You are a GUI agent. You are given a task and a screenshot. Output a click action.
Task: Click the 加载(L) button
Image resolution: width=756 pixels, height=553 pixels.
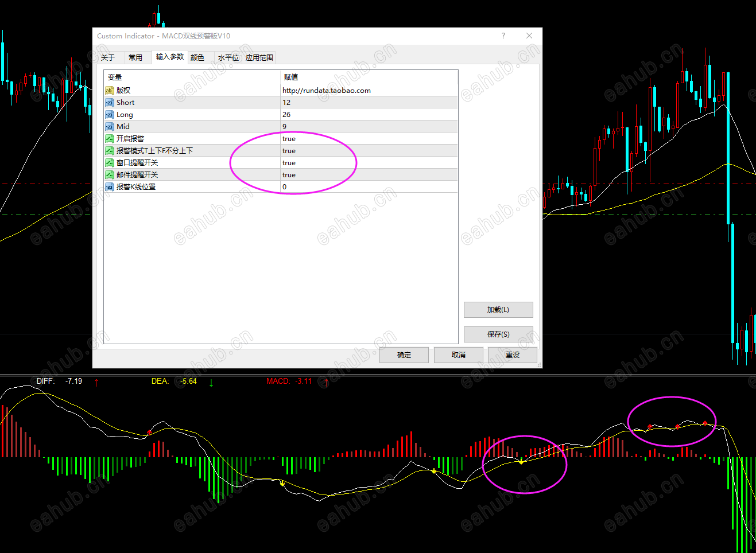498,310
